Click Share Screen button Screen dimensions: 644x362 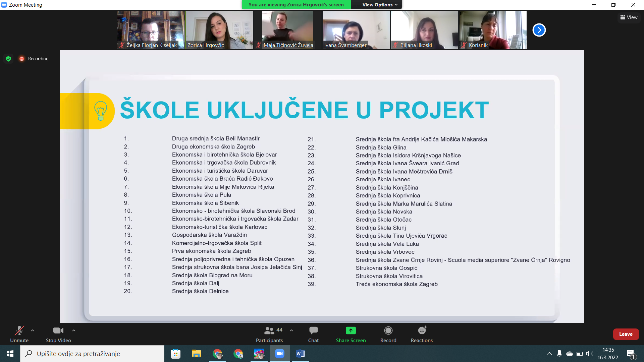click(x=351, y=334)
